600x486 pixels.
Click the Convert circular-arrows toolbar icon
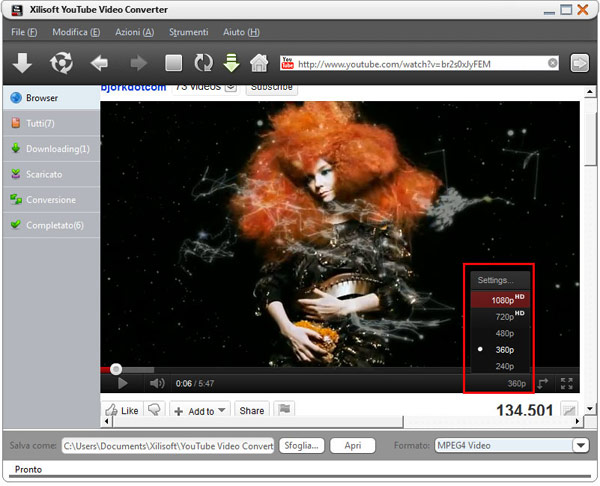[x=61, y=63]
